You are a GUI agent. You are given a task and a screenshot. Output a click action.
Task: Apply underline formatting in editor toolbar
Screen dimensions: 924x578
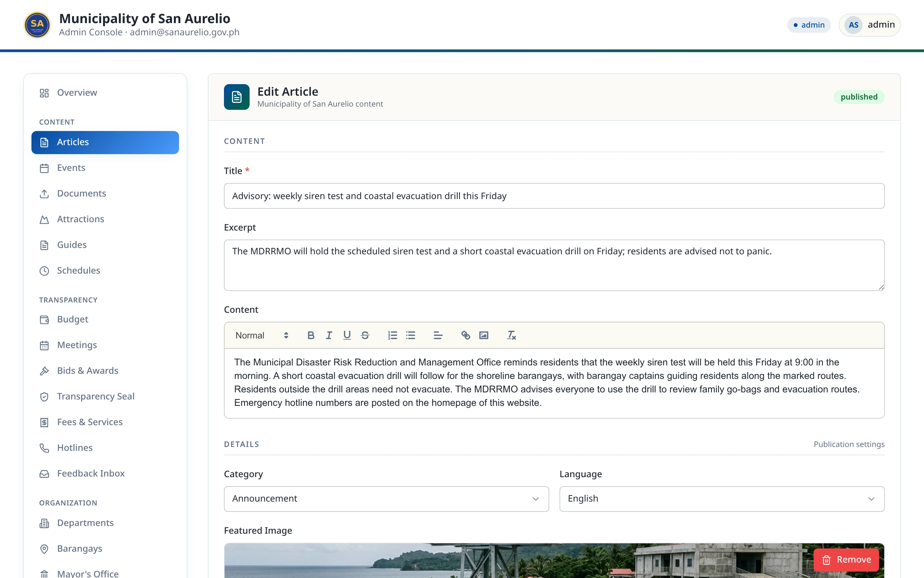coord(347,335)
